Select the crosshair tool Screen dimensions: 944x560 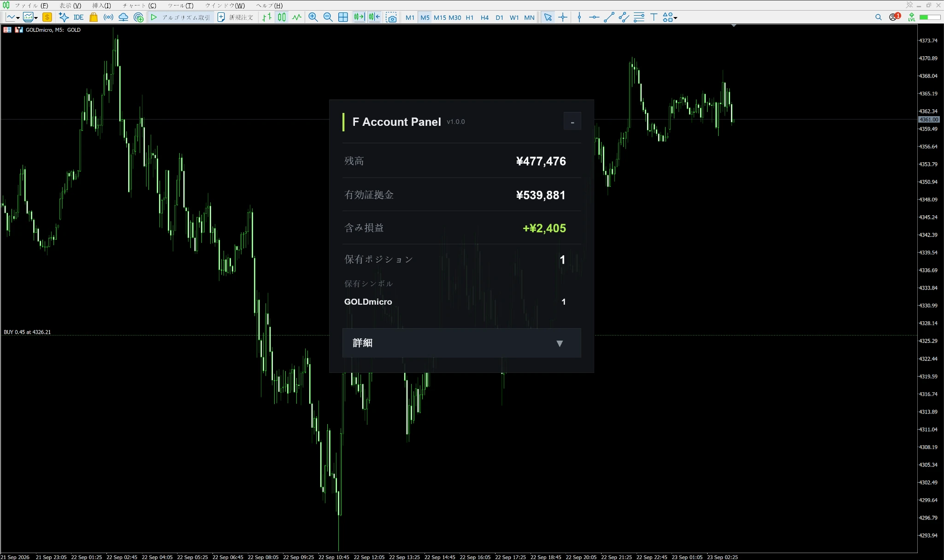563,18
